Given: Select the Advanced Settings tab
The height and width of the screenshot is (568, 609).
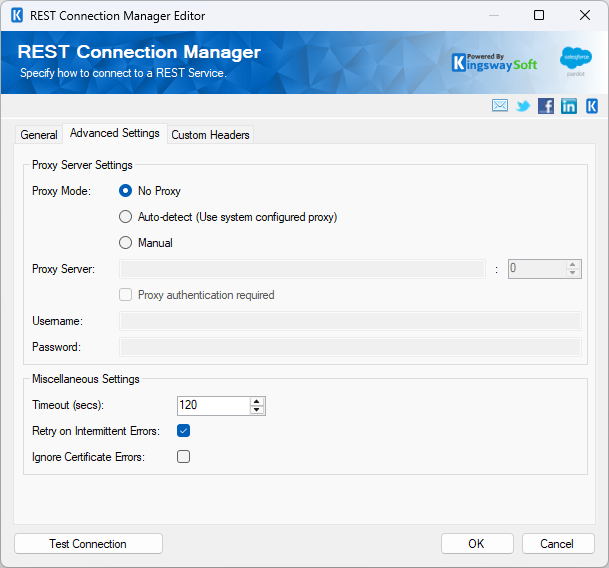Looking at the screenshot, I should click(115, 133).
